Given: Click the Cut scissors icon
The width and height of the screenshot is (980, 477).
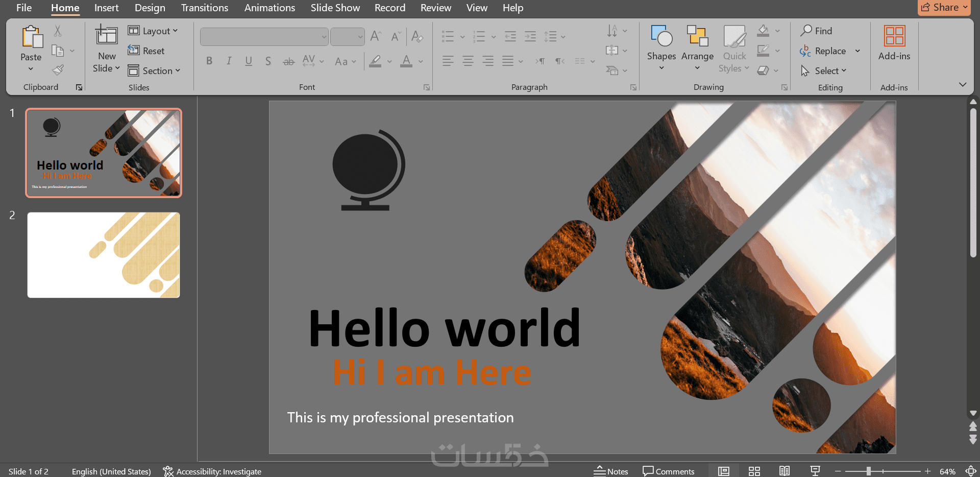Looking at the screenshot, I should (x=58, y=31).
